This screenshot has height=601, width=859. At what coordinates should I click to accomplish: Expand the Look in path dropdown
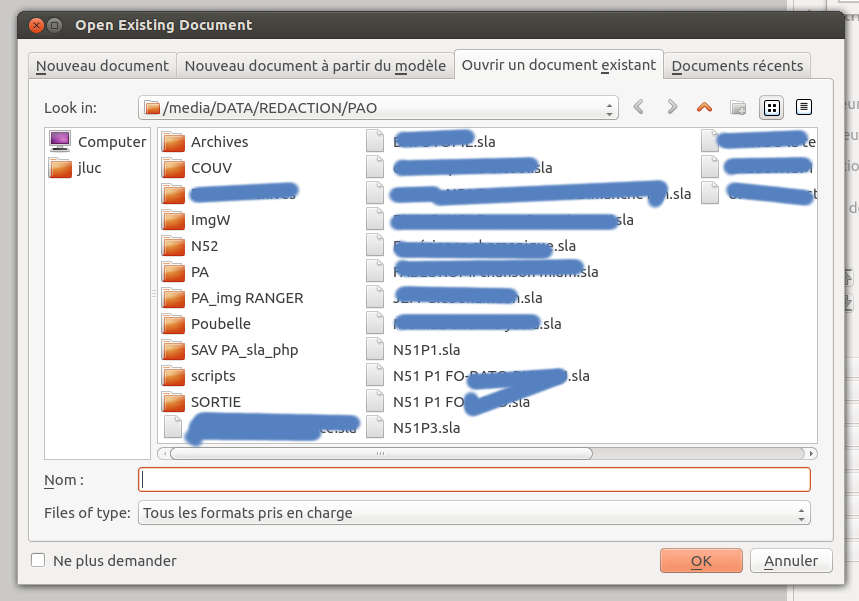tap(609, 107)
